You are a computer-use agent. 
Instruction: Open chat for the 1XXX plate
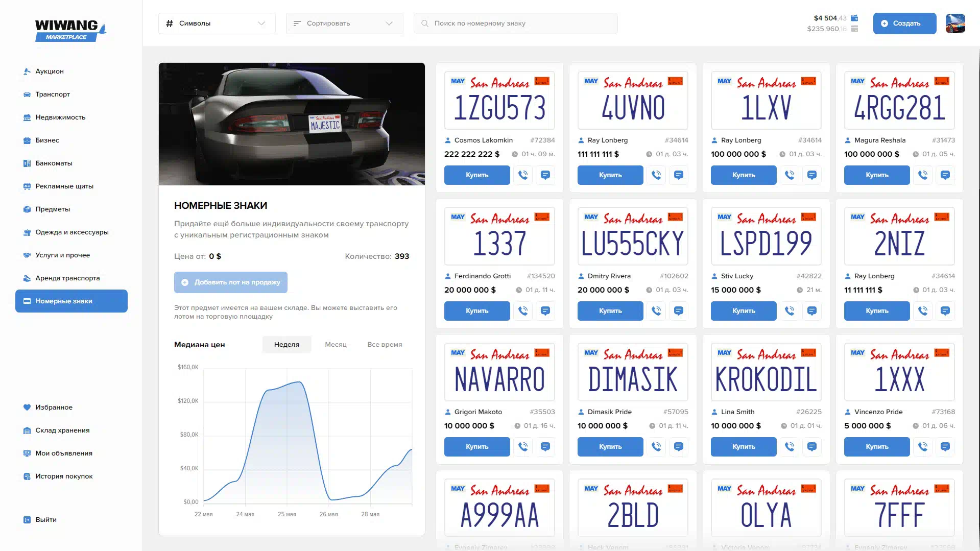coord(945,447)
